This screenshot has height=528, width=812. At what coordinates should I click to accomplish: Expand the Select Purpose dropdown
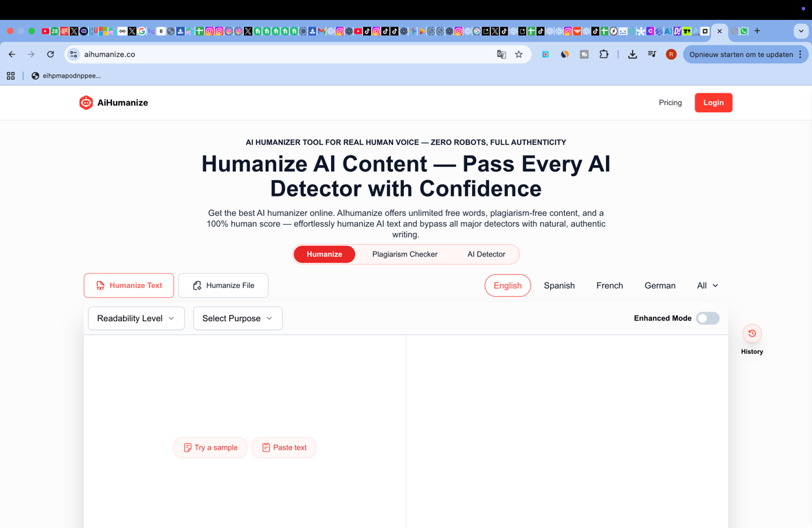[238, 318]
